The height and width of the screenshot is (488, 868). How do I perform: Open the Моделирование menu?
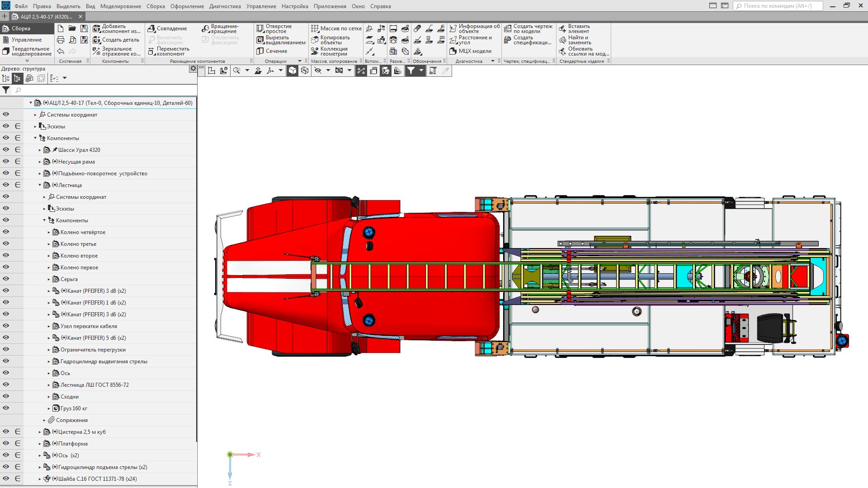(x=120, y=6)
